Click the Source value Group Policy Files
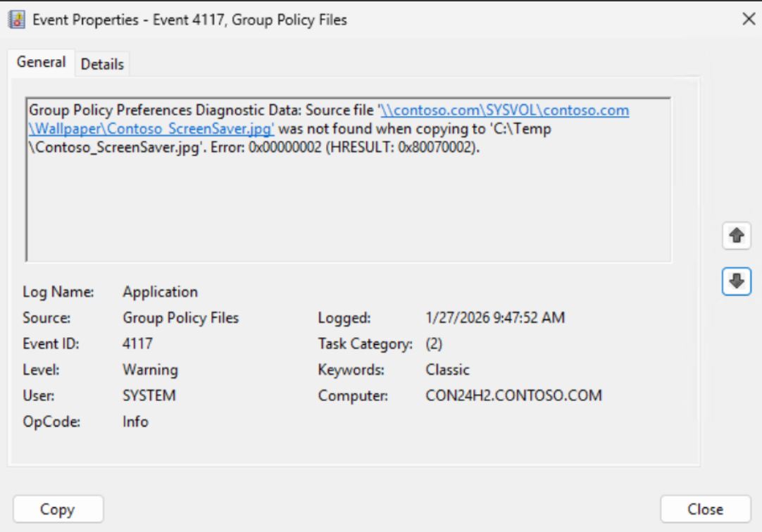Viewport: 762px width, 532px height. tap(180, 318)
